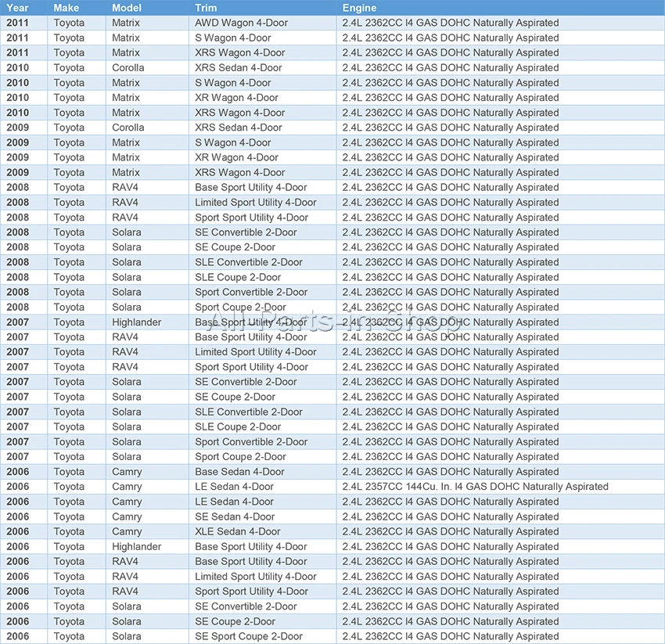Select 'SE Coupe 2-Door' in the 2006 row
Image resolution: width=665 pixels, height=644 pixels.
click(x=235, y=621)
